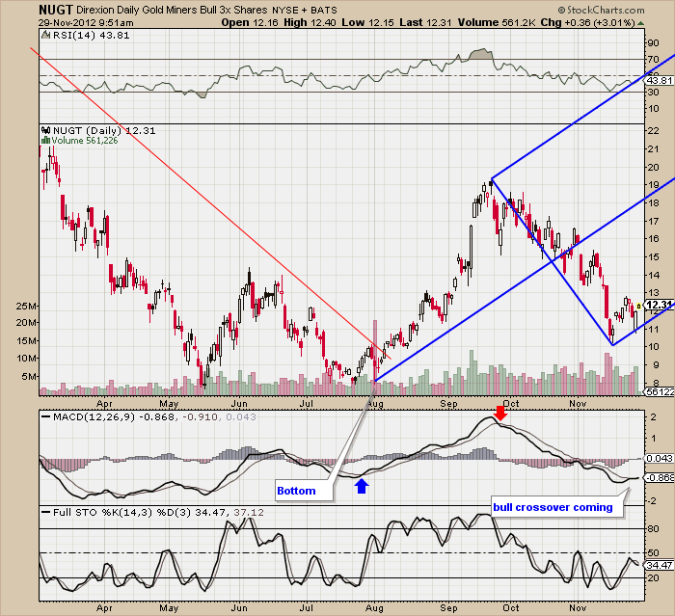Viewport: 675px width, 616px height.
Task: Click the 'Chg +0.36 (+3.01%)' value
Action: coord(587,23)
